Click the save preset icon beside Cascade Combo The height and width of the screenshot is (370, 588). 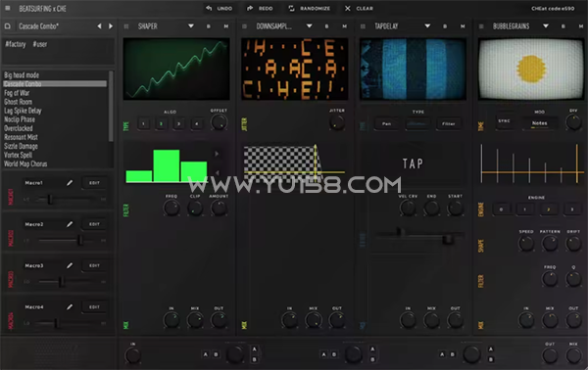pos(8,26)
